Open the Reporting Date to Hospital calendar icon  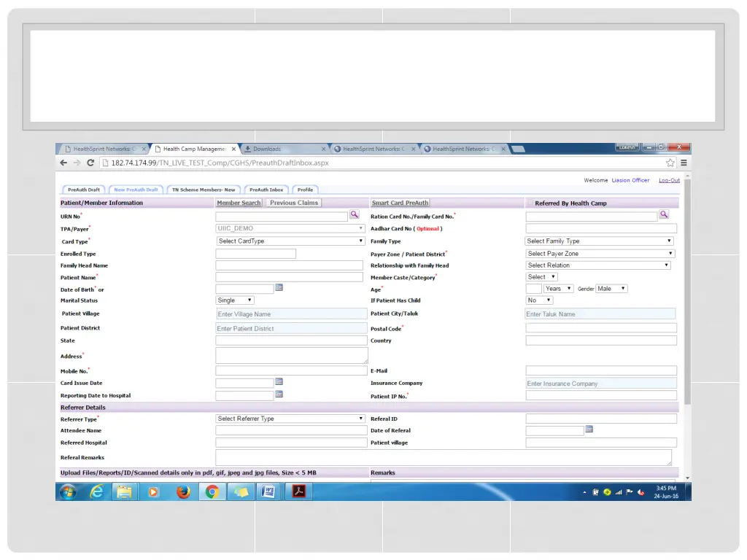[279, 394]
